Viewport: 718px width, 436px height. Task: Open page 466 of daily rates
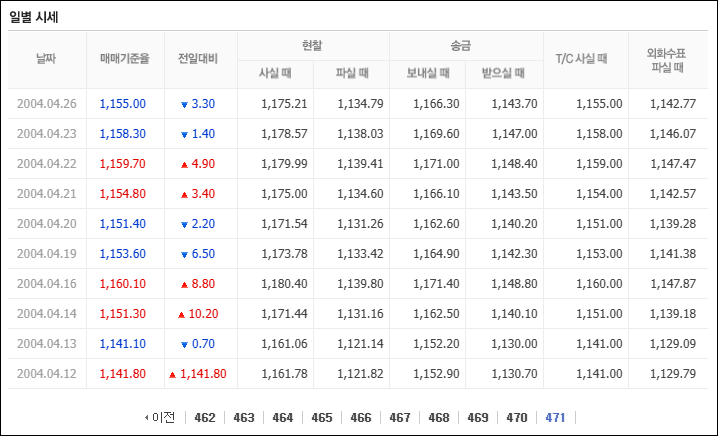pyautogui.click(x=361, y=418)
